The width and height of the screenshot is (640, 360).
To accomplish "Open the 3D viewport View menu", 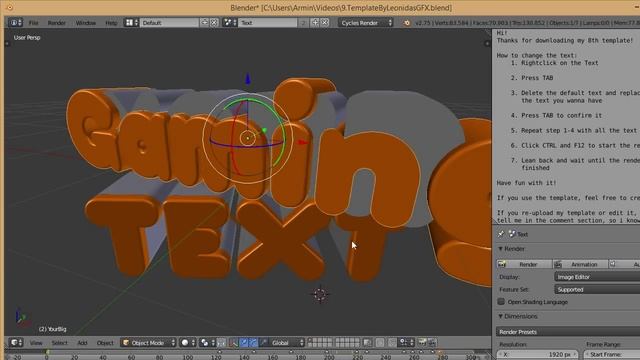I will [x=36, y=343].
